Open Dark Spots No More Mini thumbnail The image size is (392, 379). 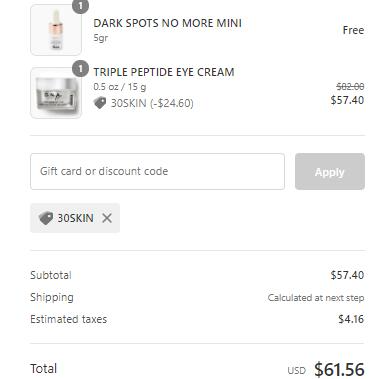click(56, 30)
